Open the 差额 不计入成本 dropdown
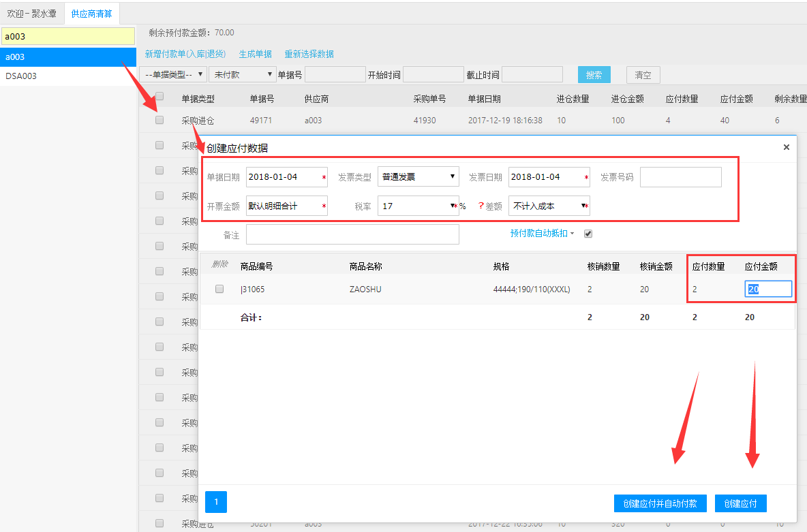 coord(549,206)
